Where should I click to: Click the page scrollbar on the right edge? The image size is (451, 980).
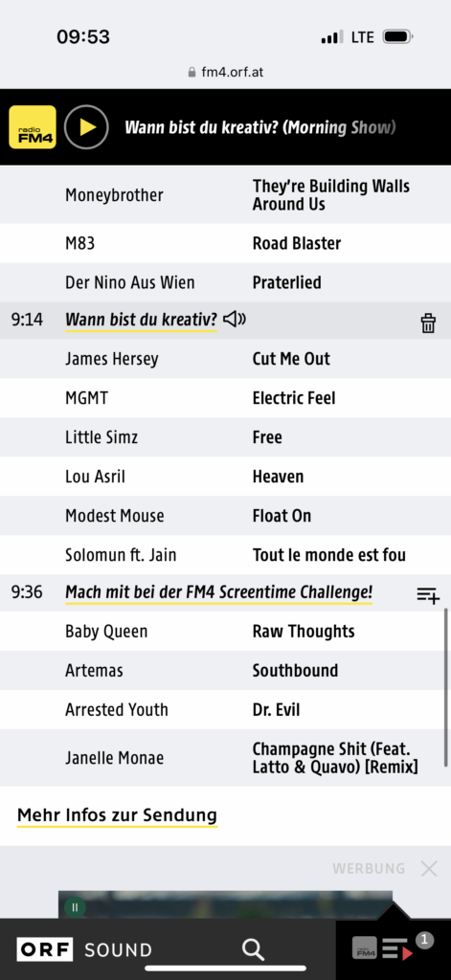(446, 687)
